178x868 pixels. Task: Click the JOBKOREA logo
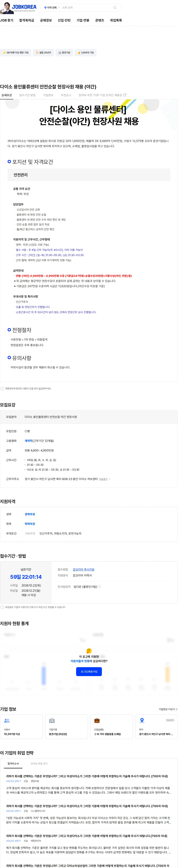24,6
